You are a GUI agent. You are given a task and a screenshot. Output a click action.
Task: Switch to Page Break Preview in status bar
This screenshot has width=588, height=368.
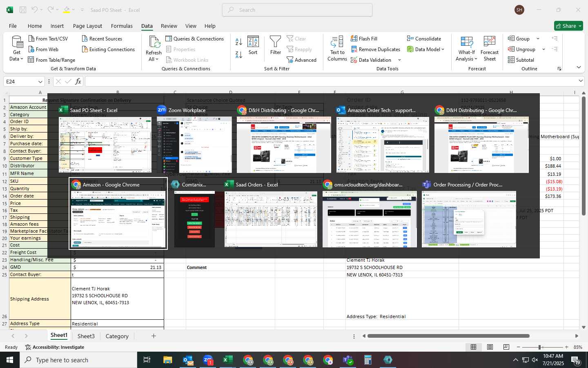point(506,347)
